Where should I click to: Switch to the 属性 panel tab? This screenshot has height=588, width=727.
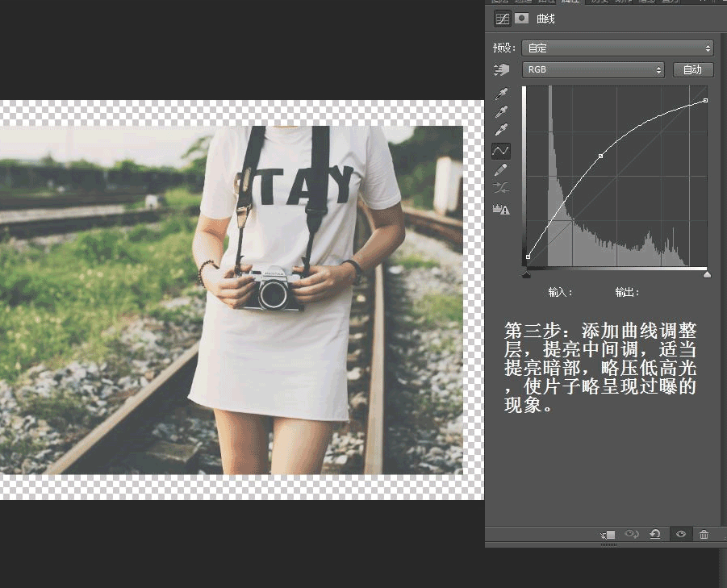(569, 2)
